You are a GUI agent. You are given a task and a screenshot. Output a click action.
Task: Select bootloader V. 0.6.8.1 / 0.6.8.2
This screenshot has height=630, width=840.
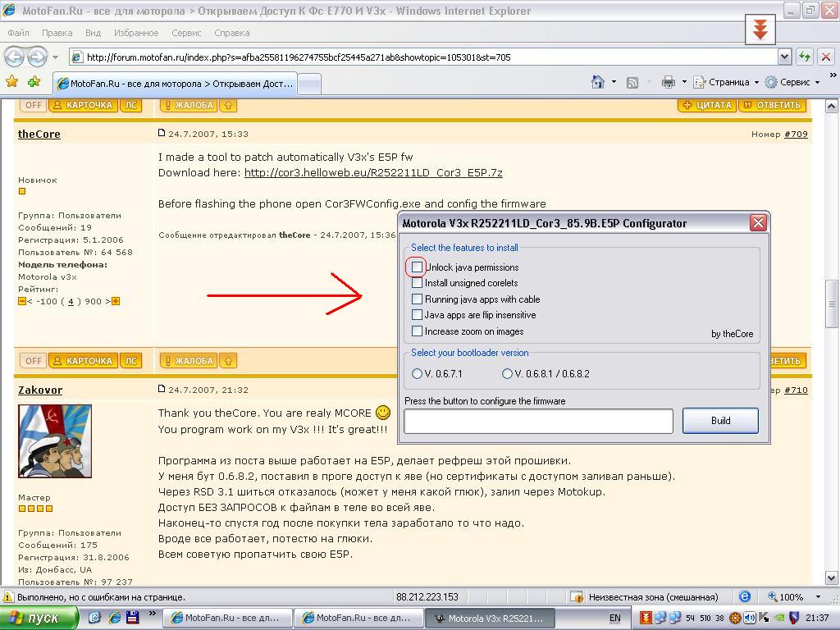pyautogui.click(x=507, y=374)
